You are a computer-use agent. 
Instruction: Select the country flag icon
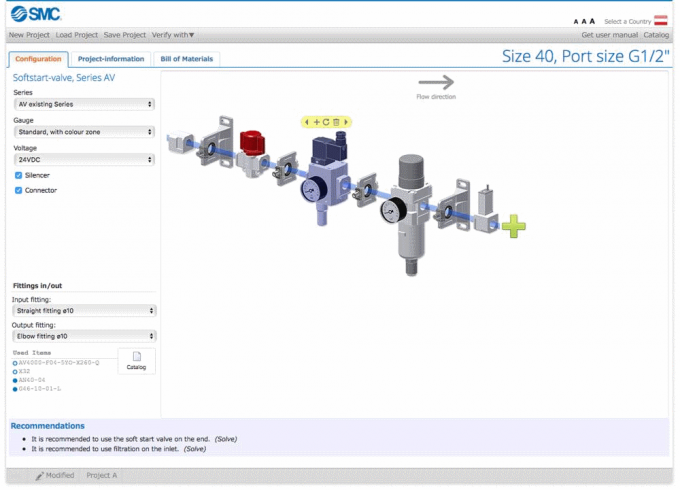pos(660,20)
